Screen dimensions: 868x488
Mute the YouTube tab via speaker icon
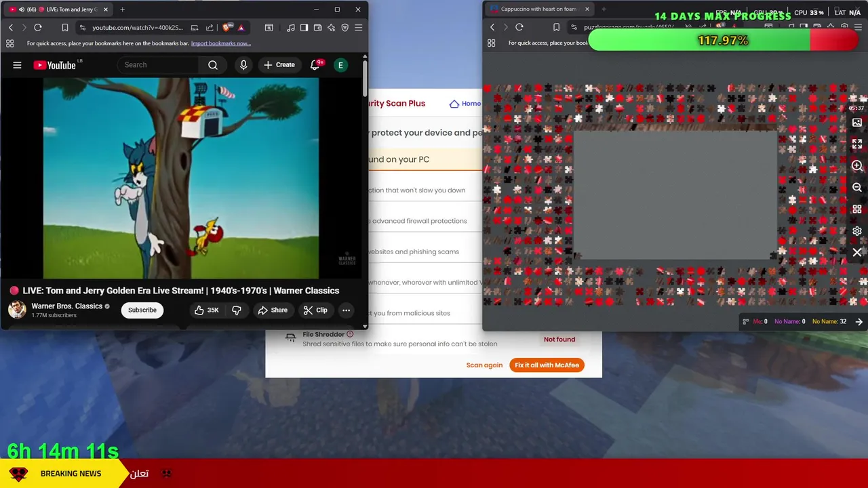[22, 9]
